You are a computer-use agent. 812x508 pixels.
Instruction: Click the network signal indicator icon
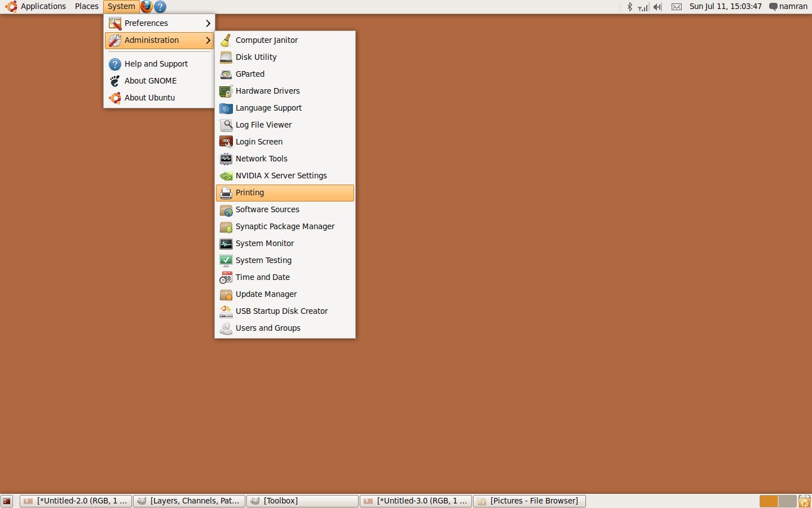(643, 7)
